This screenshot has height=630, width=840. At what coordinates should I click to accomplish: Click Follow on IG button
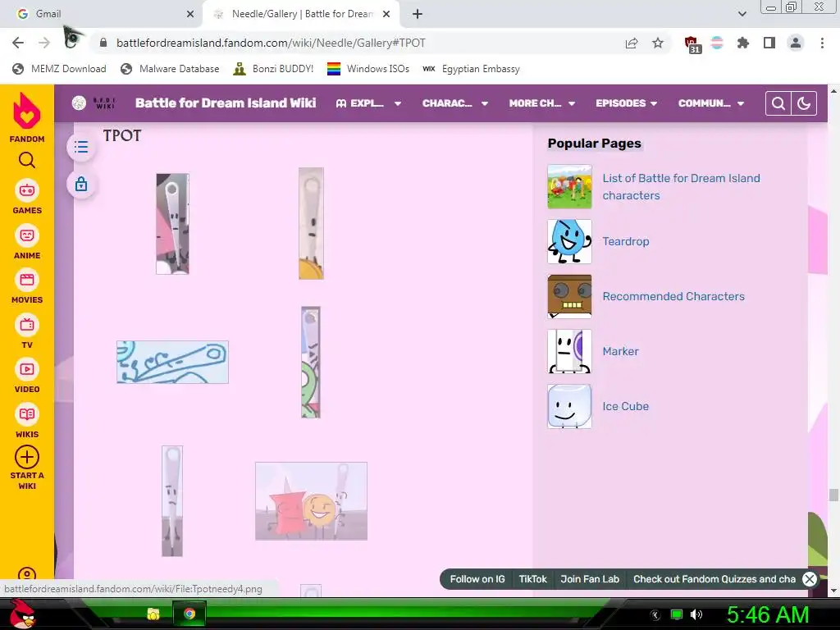point(477,579)
